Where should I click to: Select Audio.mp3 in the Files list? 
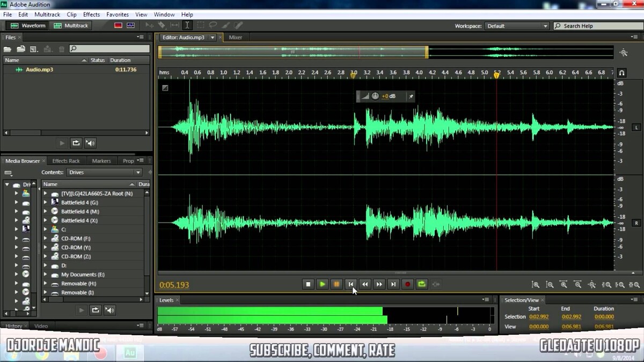pos(76,69)
